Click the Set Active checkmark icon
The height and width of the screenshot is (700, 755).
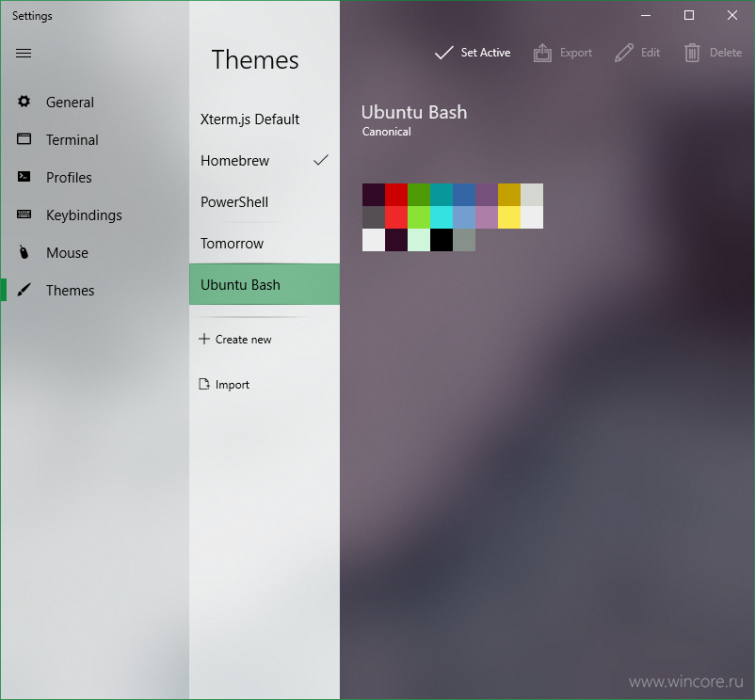(x=444, y=53)
